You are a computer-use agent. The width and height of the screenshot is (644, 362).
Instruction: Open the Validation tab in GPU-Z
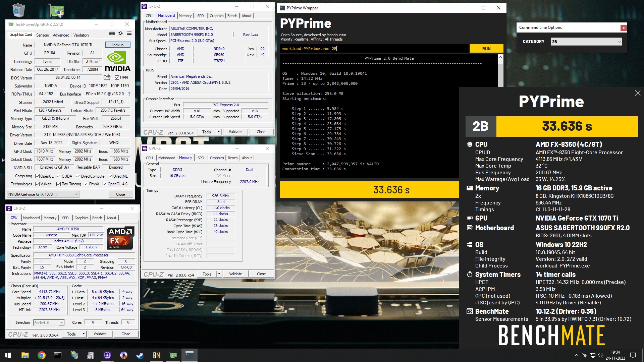click(81, 35)
